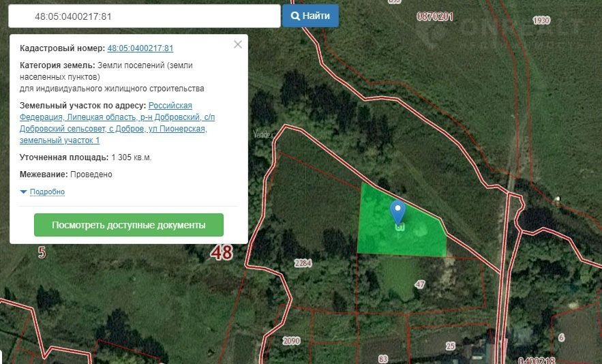The height and width of the screenshot is (364, 602).
Task: Open the parcel address link
Action: pyautogui.click(x=113, y=123)
